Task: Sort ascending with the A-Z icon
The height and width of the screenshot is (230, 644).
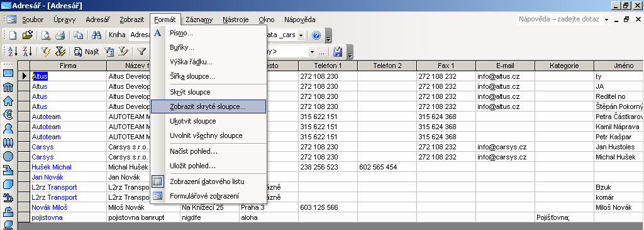Action: pyautogui.click(x=13, y=52)
